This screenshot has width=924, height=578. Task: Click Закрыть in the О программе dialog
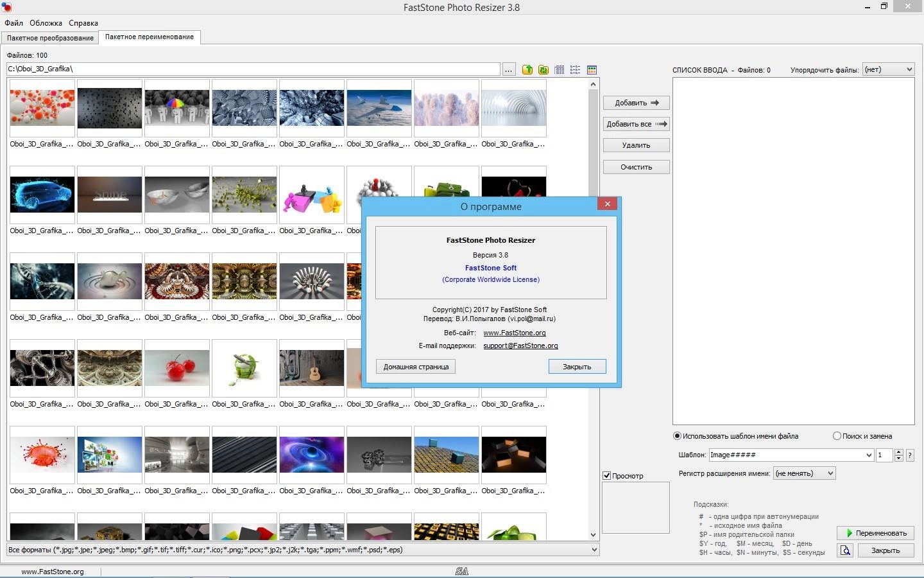577,367
